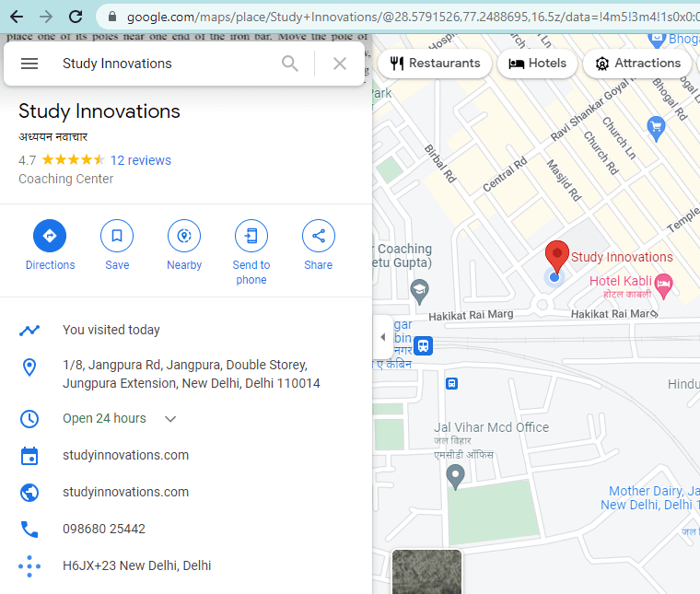Send place to phone
This screenshot has width=700, height=594.
pyautogui.click(x=251, y=252)
